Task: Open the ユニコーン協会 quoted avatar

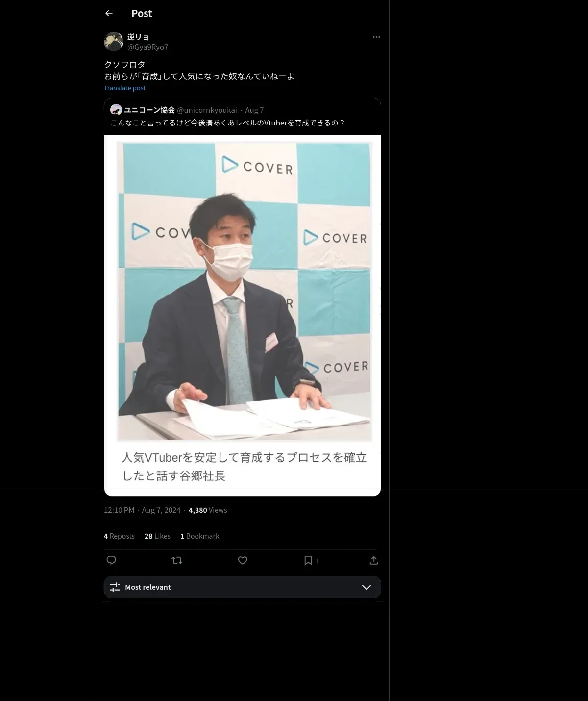Action: pos(116,110)
